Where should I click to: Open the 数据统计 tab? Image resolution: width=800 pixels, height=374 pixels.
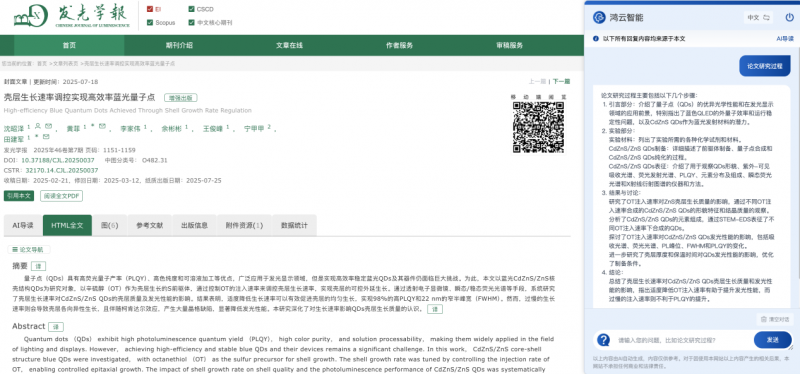click(x=294, y=225)
